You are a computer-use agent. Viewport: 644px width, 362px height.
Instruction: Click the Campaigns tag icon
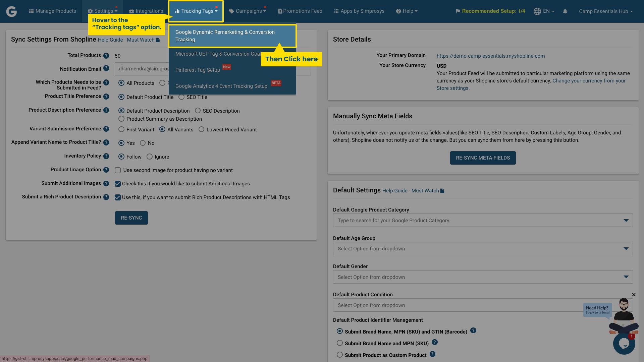pos(231,11)
